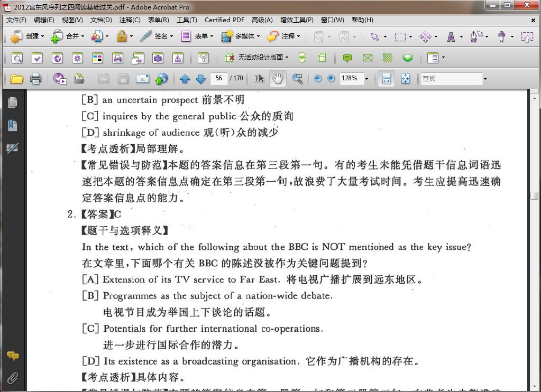Select the dashed rectangle marquee tool
This screenshot has height=392, width=541.
point(400,36)
